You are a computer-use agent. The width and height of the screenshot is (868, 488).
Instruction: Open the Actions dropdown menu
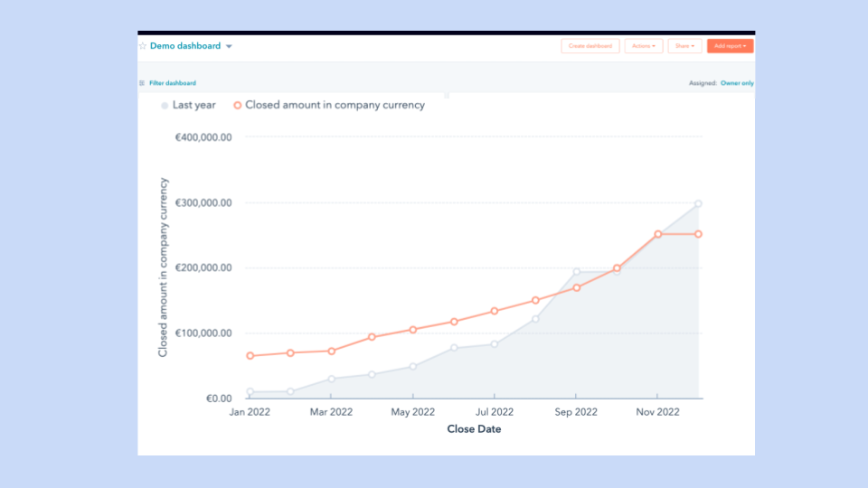coord(643,46)
